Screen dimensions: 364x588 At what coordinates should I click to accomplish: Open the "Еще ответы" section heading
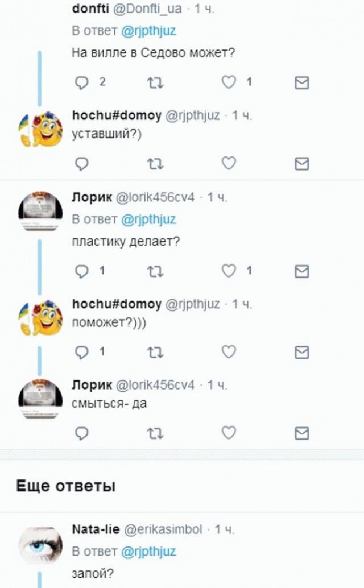click(x=65, y=486)
